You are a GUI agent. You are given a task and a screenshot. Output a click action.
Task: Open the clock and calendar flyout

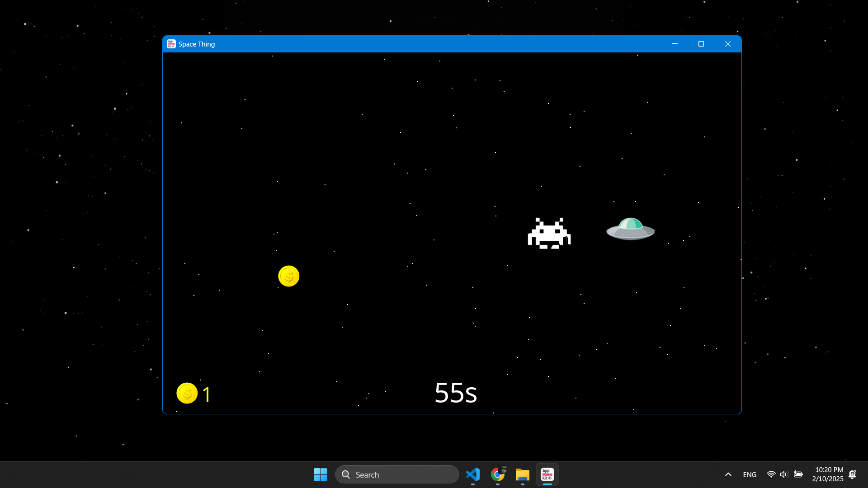[x=828, y=474]
